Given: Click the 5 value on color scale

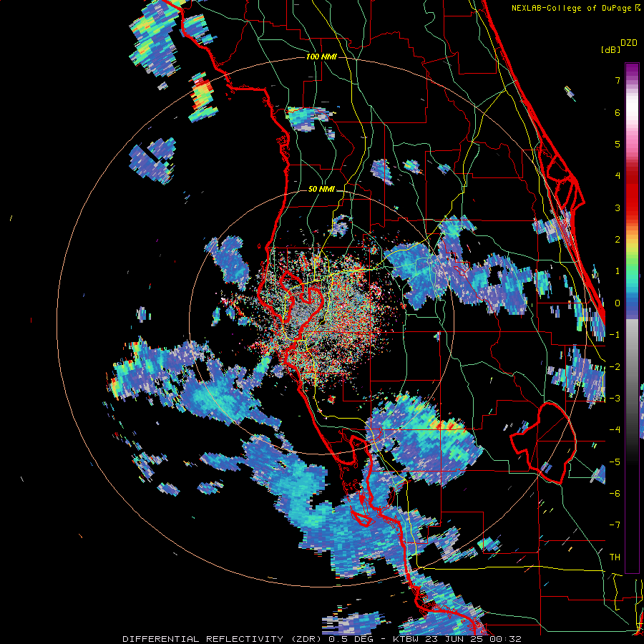Looking at the screenshot, I should [618, 144].
